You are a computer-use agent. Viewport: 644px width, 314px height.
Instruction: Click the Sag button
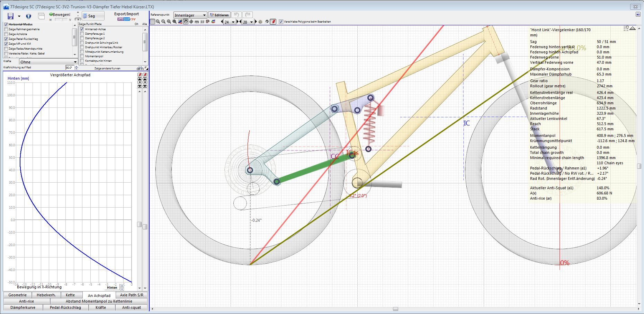click(x=93, y=16)
